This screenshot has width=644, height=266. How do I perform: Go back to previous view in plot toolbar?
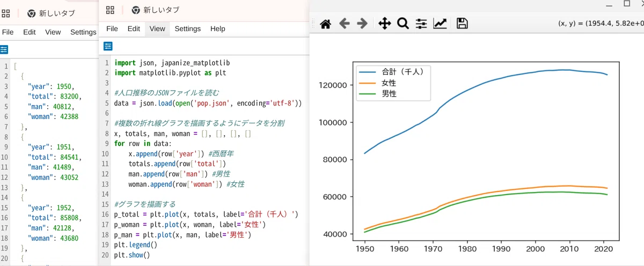pyautogui.click(x=344, y=24)
